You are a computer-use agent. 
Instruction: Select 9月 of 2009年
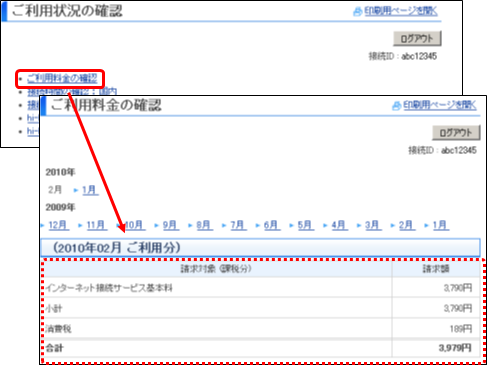coord(170,225)
